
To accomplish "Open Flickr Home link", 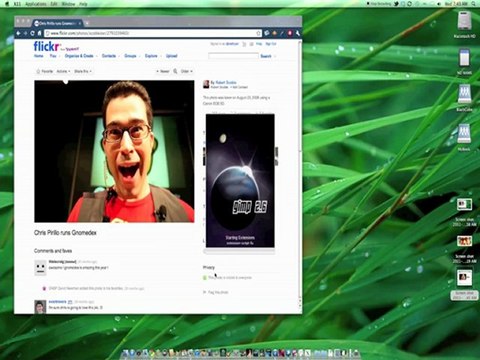I will coord(39,56).
